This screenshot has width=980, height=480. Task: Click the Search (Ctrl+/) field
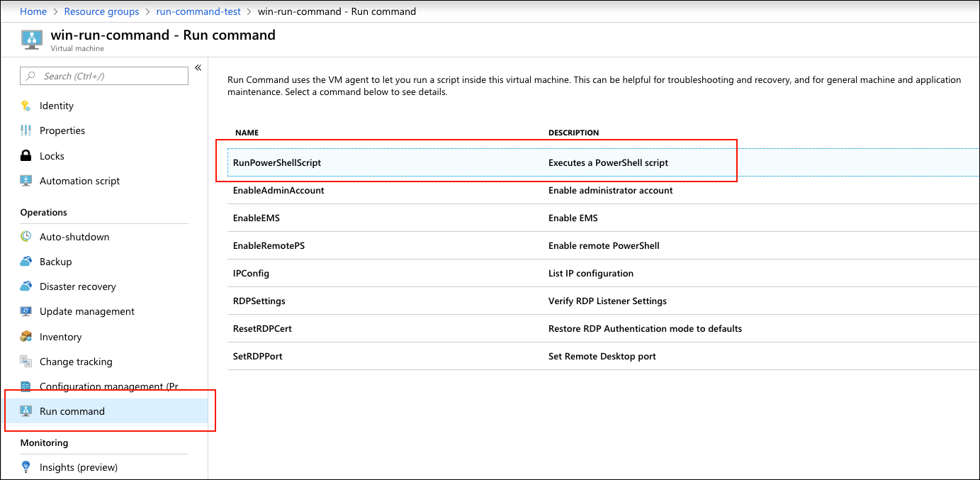pyautogui.click(x=103, y=76)
